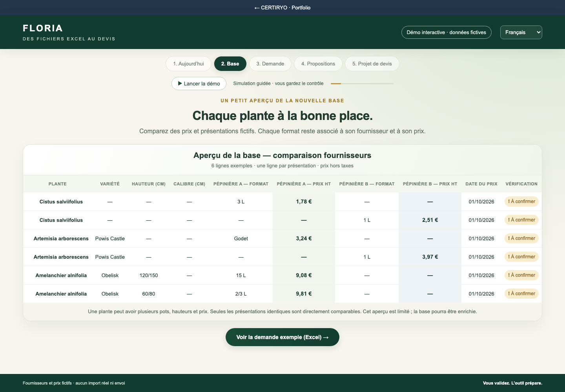The width and height of the screenshot is (565, 392).
Task: Click the 15 L format cell
Action: pos(241,275)
